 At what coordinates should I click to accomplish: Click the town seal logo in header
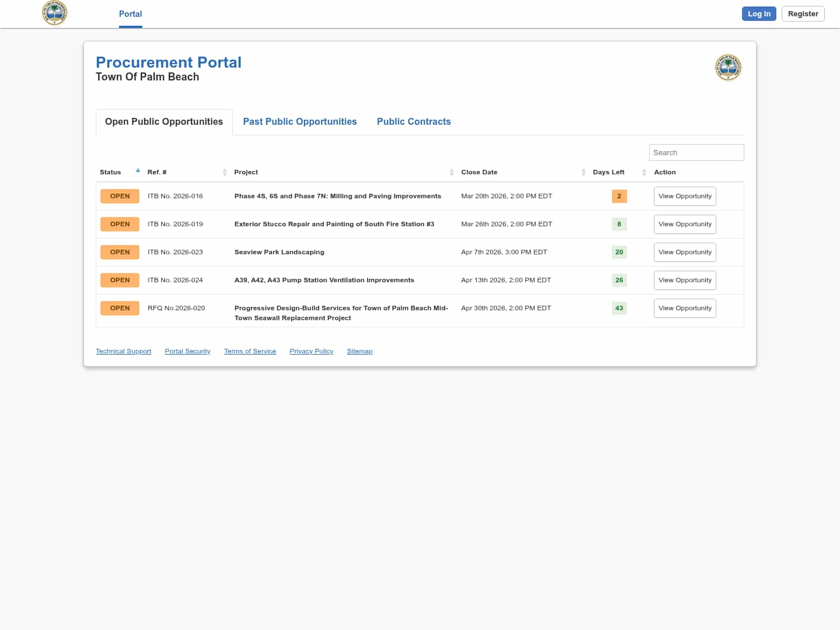tap(55, 13)
